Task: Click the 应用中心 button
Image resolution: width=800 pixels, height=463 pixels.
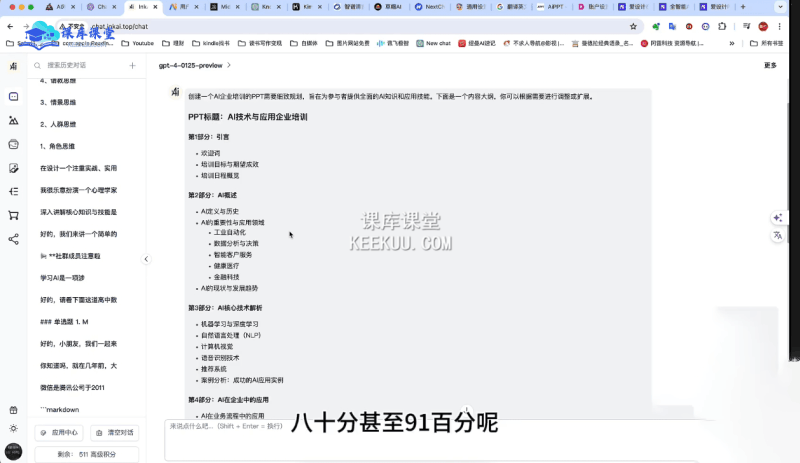Action: [59, 432]
